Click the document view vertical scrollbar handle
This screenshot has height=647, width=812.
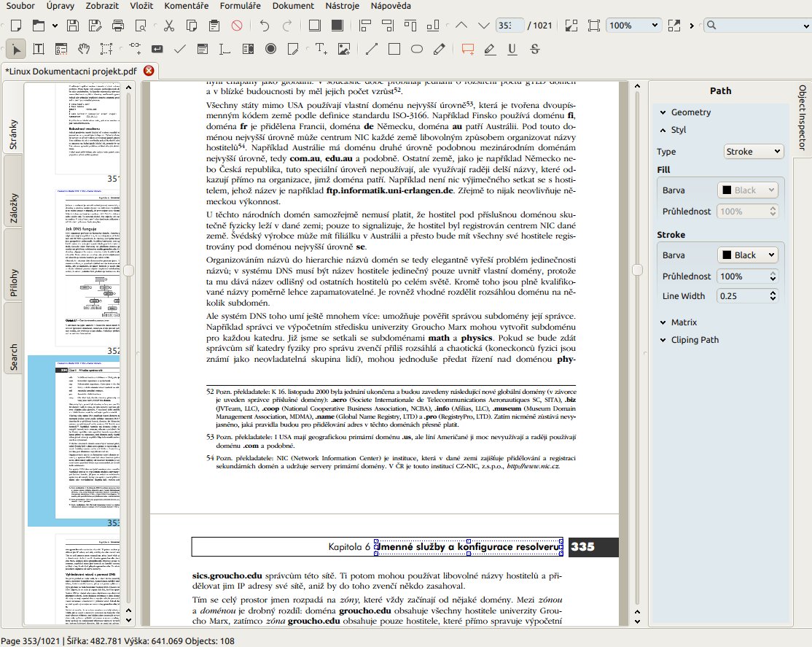coord(637,270)
